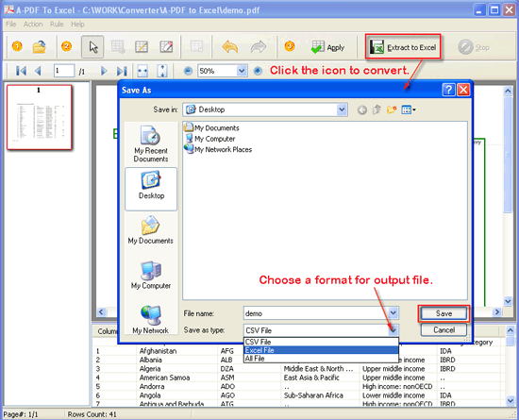519x420 pixels.
Task: Click the Cancel button
Action: (x=444, y=330)
